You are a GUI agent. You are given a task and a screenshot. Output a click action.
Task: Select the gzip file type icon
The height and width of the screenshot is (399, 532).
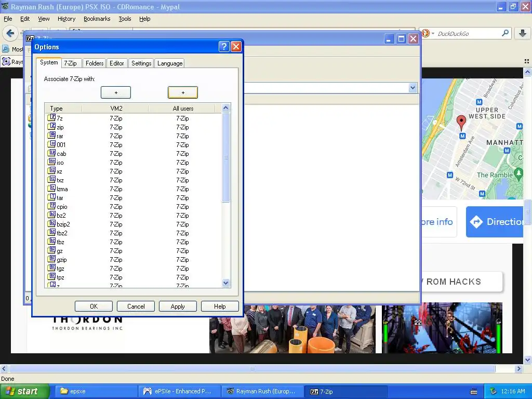tap(51, 259)
